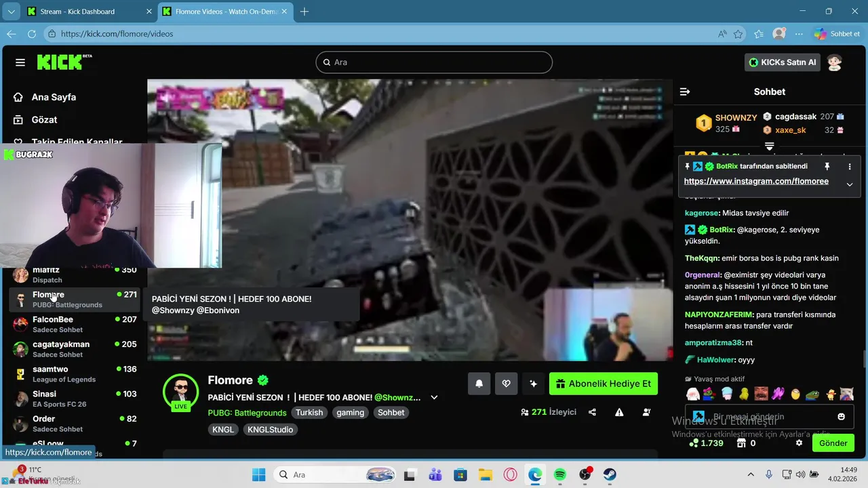Expand the stream title chevron
Screen dimensions: 868x488
(435, 398)
